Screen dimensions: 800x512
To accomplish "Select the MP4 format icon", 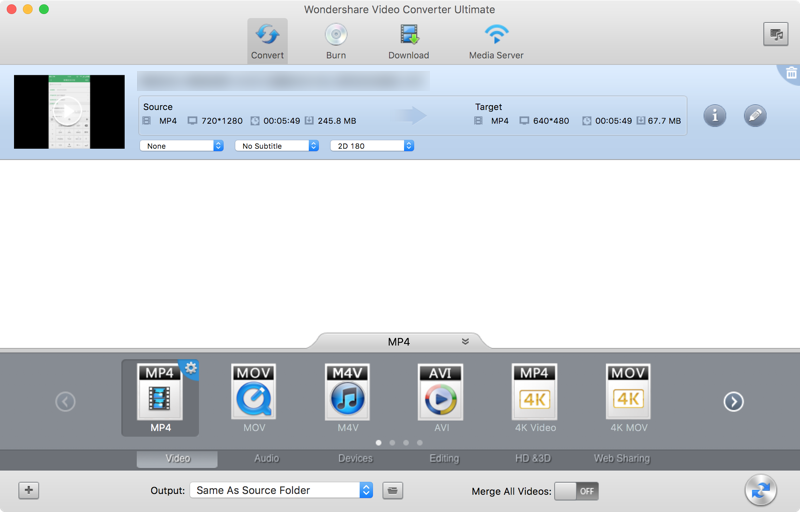I will coord(160,398).
